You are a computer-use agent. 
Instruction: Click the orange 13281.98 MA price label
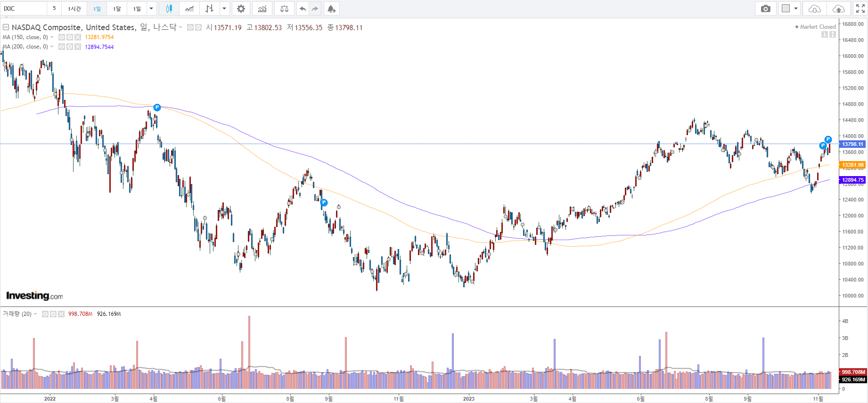pyautogui.click(x=852, y=165)
